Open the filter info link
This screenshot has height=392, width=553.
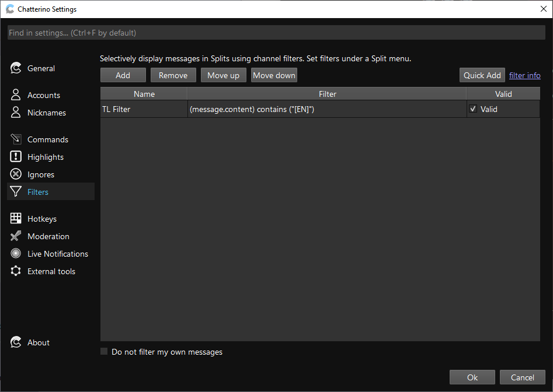[525, 75]
